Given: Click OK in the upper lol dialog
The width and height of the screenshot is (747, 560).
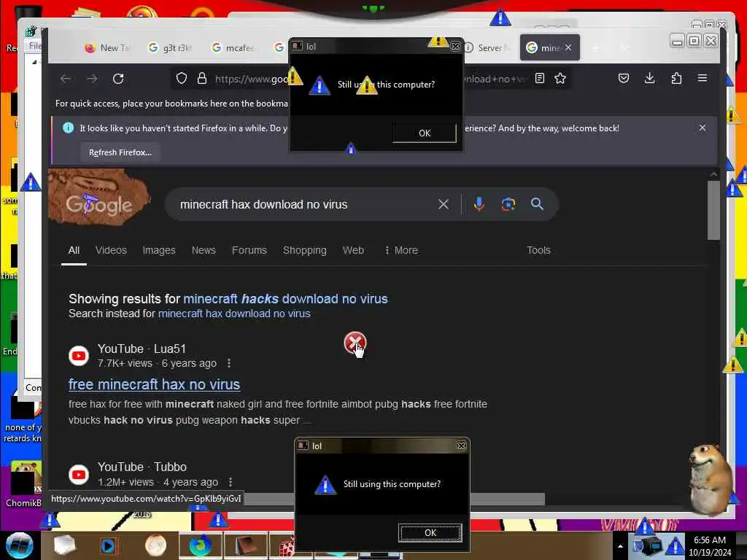Looking at the screenshot, I should point(425,133).
